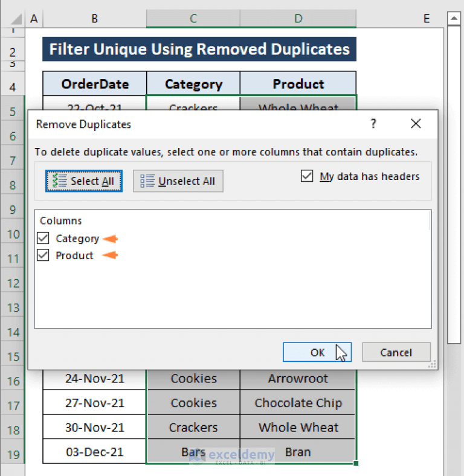Image resolution: width=464 pixels, height=476 pixels.
Task: Select the Bran cell in row 19
Action: tap(298, 452)
